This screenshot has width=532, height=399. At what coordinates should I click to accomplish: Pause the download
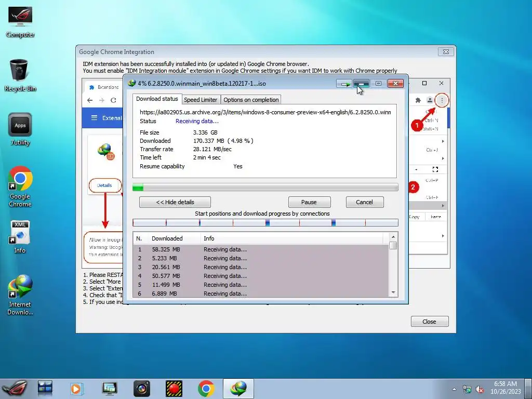tap(309, 202)
